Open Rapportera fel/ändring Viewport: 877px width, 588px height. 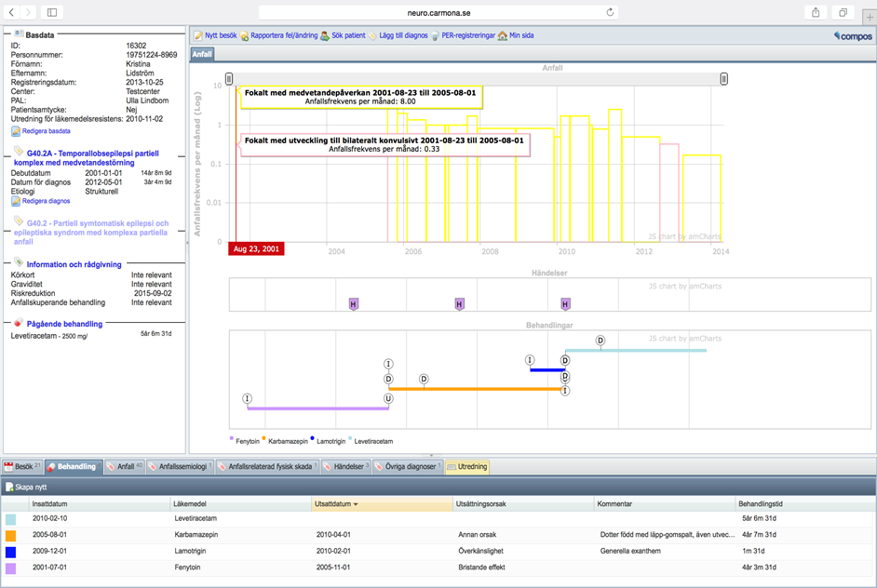pos(279,35)
